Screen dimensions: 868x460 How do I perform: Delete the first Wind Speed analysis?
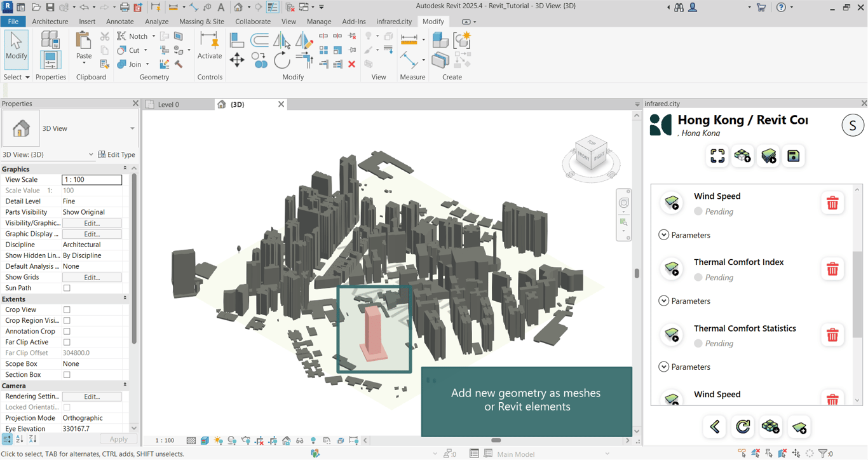[x=832, y=203]
